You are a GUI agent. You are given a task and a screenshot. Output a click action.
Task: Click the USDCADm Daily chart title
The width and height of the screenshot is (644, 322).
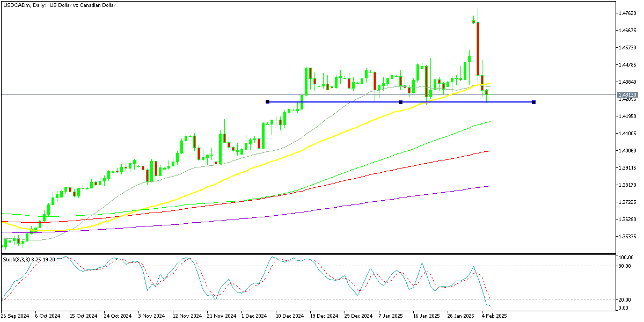pos(59,5)
